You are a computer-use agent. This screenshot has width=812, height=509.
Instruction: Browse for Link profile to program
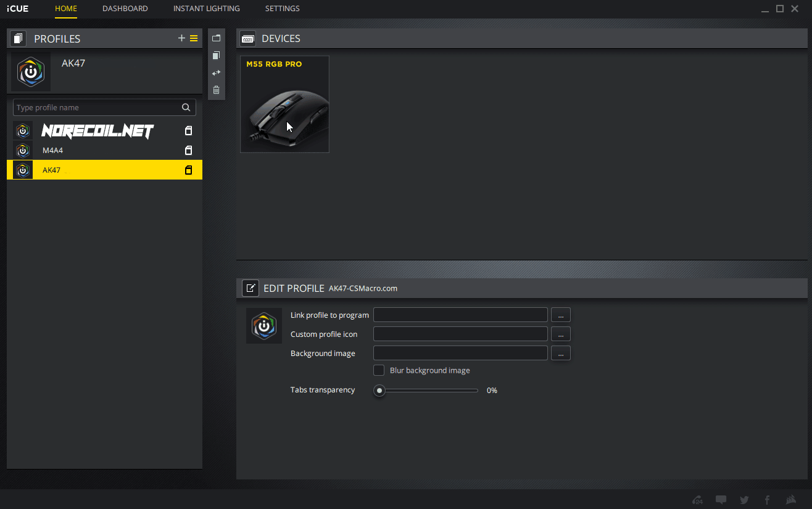561,315
